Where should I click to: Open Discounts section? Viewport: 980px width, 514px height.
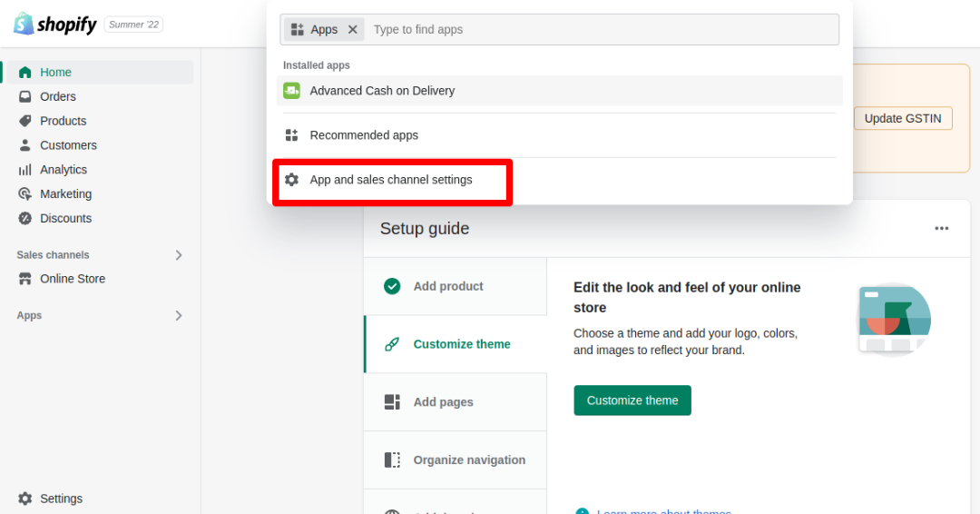click(98, 218)
